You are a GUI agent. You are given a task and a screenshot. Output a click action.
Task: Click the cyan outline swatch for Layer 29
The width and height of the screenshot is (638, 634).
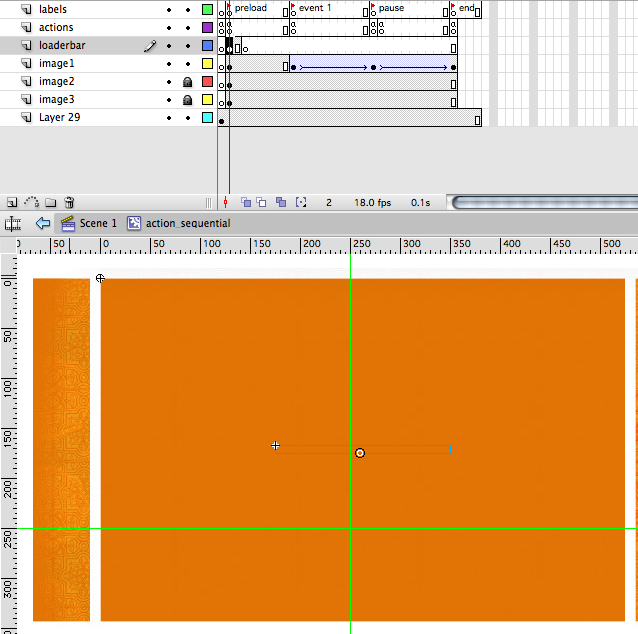(x=208, y=118)
